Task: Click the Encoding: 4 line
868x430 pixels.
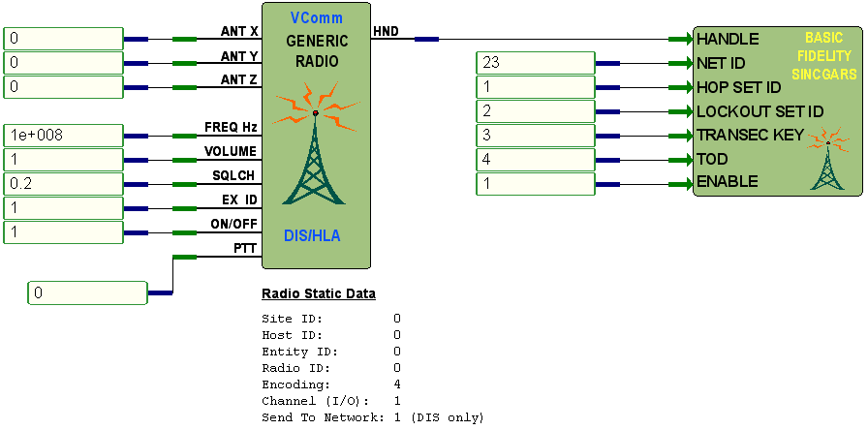Action: pos(331,384)
